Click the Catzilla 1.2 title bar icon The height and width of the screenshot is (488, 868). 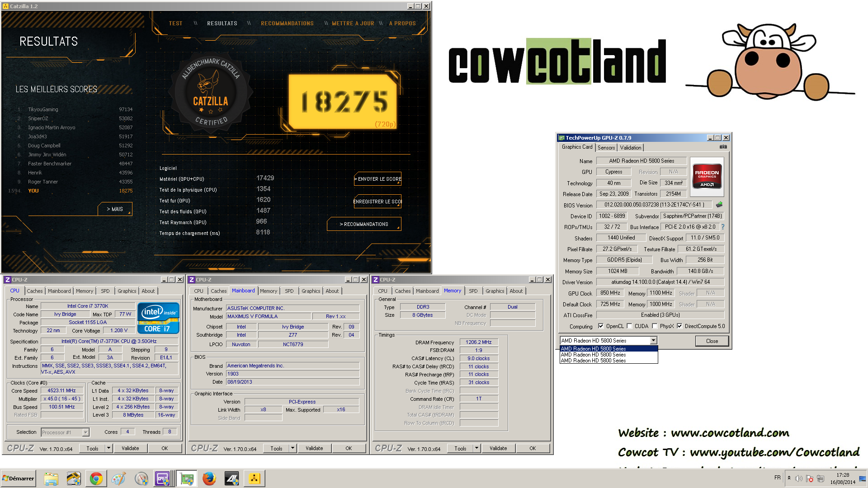coord(5,6)
